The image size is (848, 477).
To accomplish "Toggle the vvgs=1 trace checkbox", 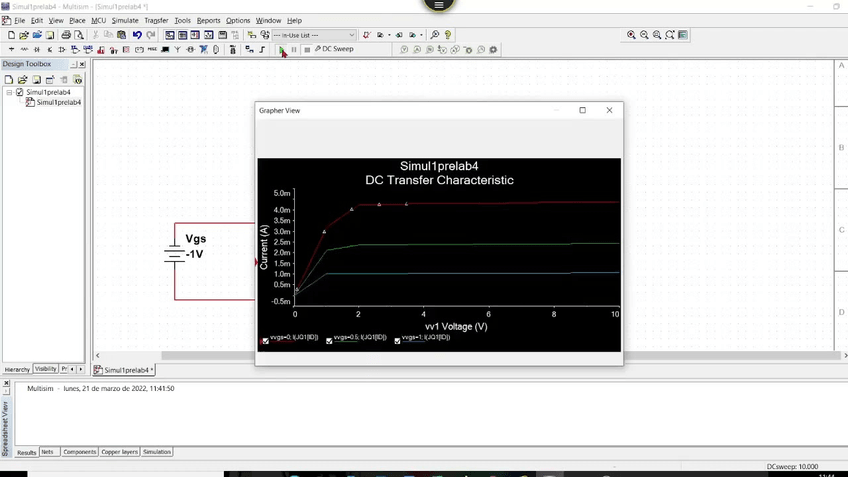I will click(x=397, y=341).
